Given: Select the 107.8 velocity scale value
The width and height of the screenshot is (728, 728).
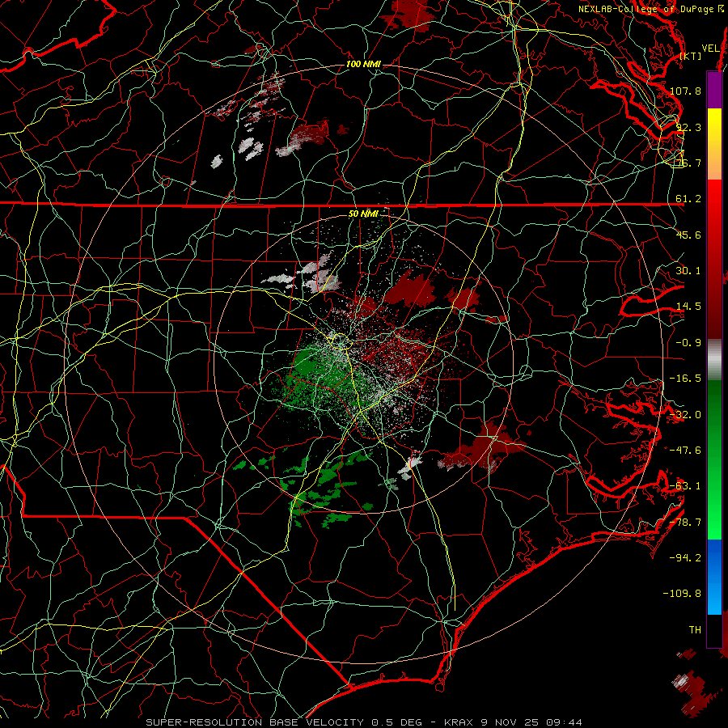Looking at the screenshot, I should click(x=685, y=91).
